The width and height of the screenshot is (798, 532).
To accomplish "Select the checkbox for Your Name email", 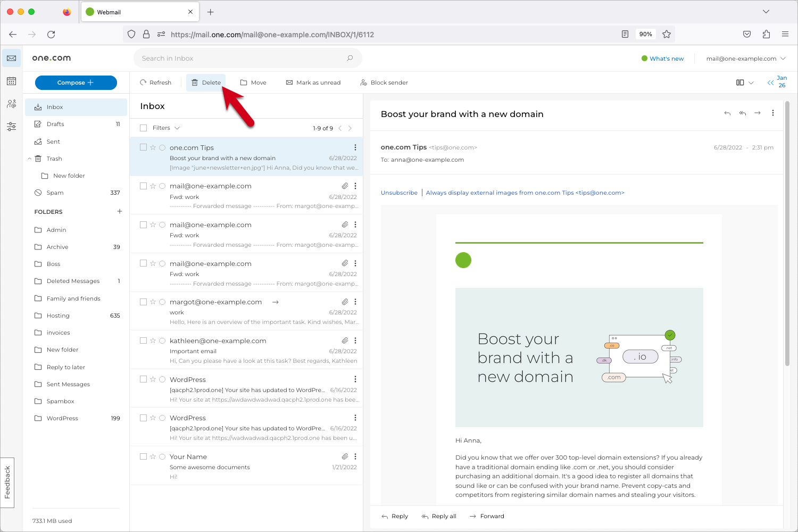I will [143, 456].
